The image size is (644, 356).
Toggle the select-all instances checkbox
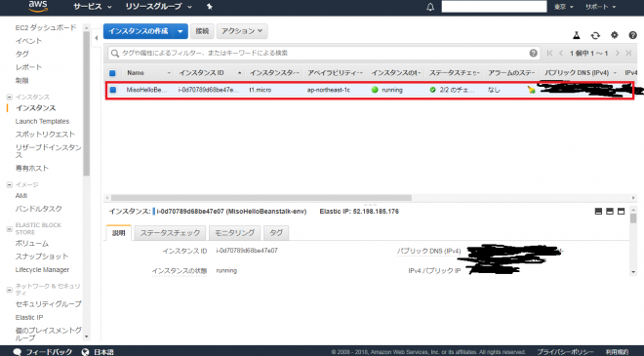(112, 73)
